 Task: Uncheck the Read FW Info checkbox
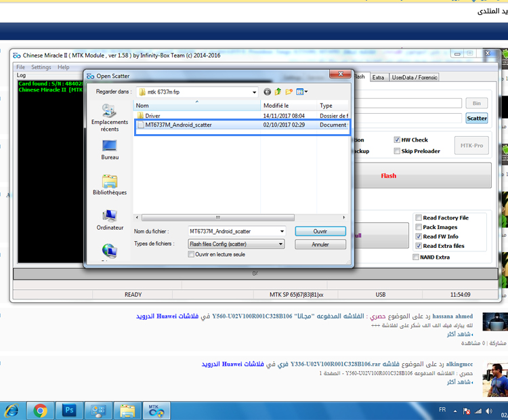tap(419, 236)
